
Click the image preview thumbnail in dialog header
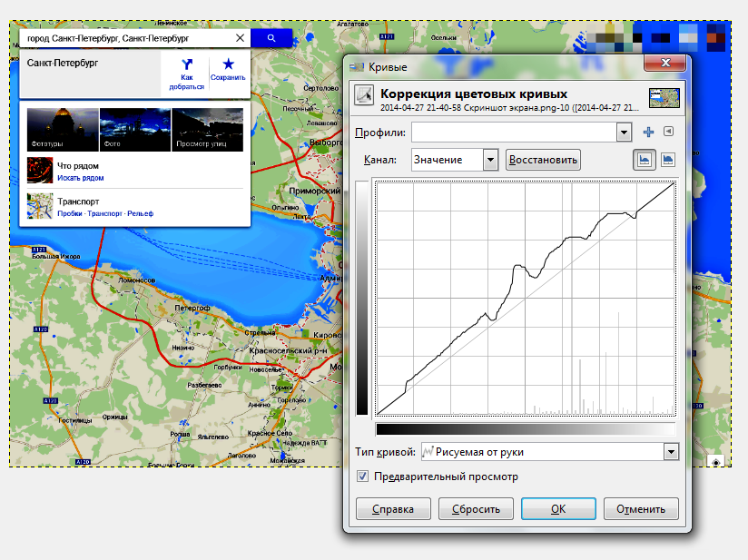coord(664,98)
